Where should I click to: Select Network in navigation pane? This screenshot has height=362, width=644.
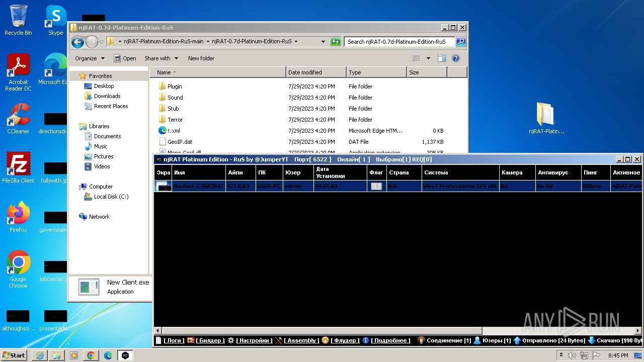[x=99, y=217]
